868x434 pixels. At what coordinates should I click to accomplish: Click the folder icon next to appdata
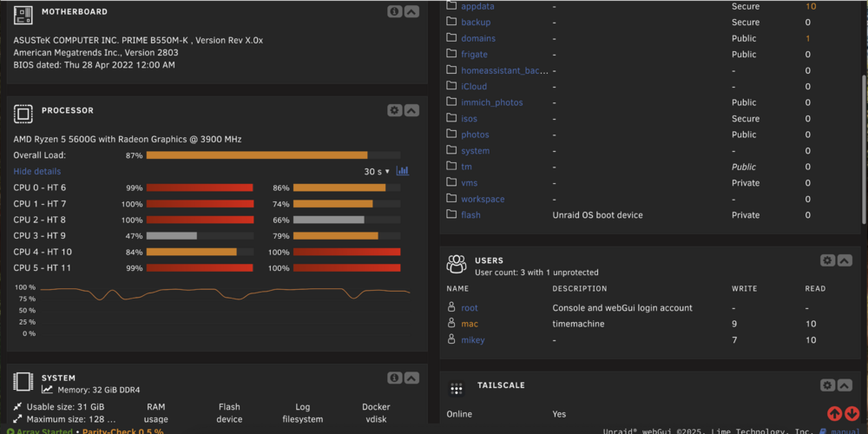451,6
